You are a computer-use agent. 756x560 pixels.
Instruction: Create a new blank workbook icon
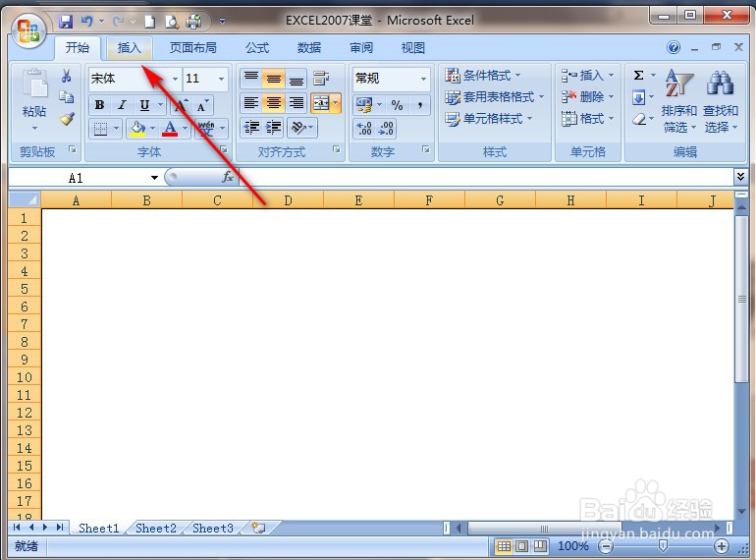pos(150,22)
